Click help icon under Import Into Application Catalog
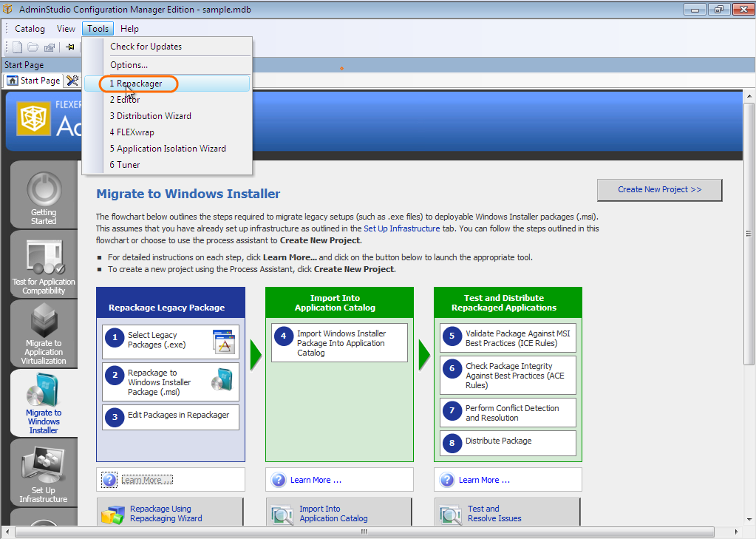The image size is (756, 539). point(279,480)
